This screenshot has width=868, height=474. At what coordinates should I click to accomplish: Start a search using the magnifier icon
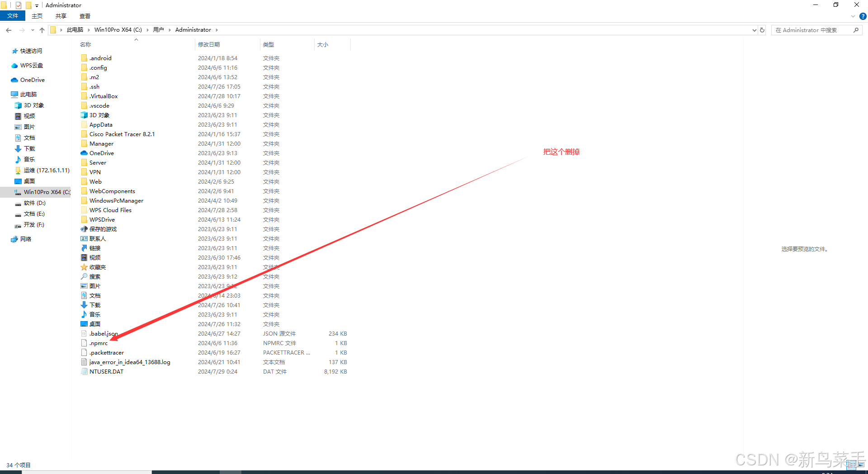(856, 30)
